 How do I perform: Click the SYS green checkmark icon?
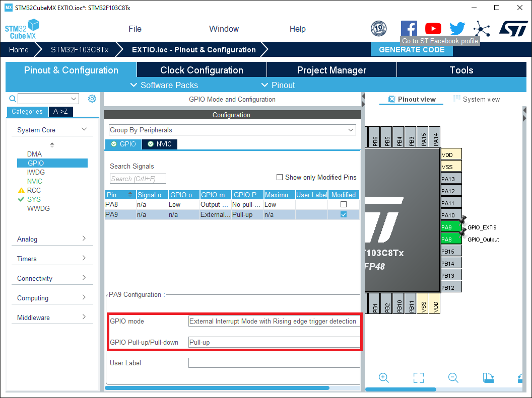[x=21, y=200]
